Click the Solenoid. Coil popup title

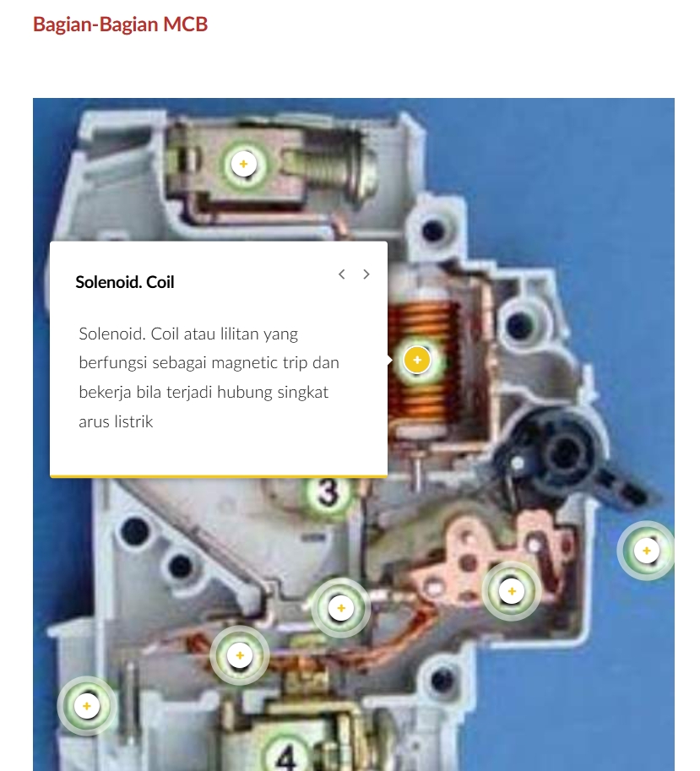125,282
